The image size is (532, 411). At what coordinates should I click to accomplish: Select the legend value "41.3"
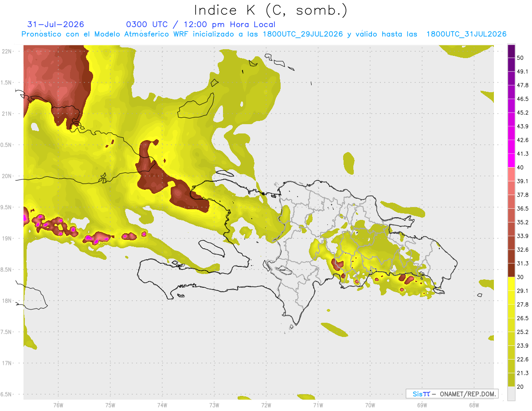pyautogui.click(x=523, y=154)
